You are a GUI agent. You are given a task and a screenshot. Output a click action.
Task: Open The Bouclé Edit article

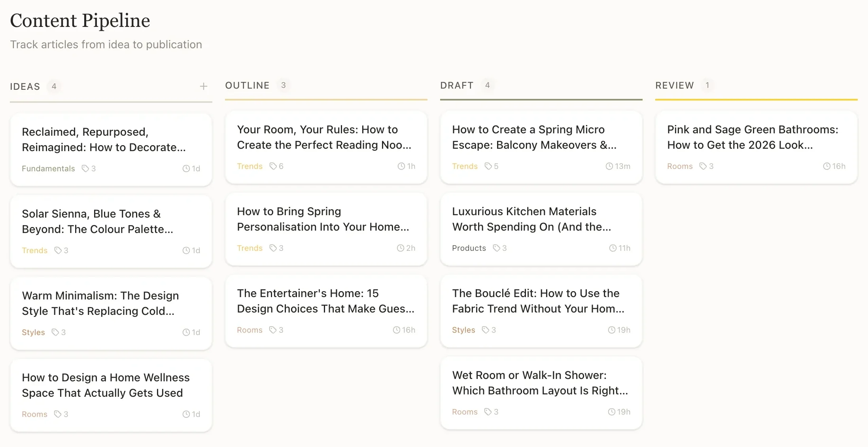[541, 311]
